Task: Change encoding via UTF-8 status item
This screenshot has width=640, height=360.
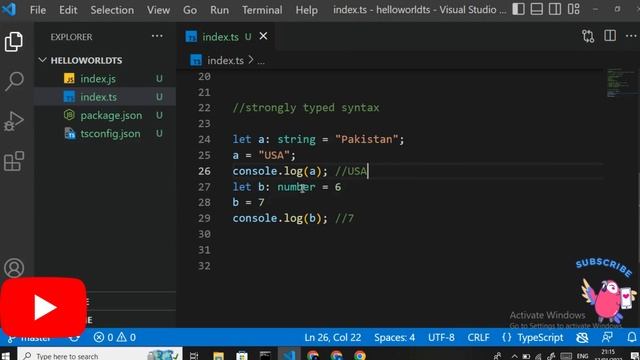Action: (x=441, y=338)
